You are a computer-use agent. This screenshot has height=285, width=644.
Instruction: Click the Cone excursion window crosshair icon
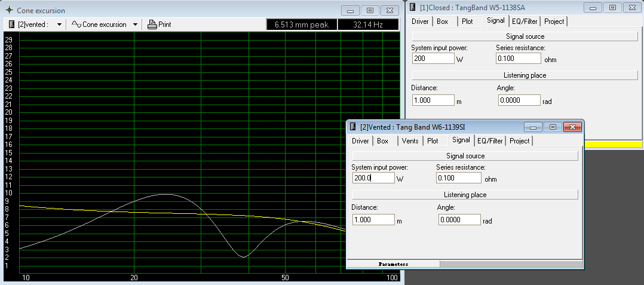point(9,10)
